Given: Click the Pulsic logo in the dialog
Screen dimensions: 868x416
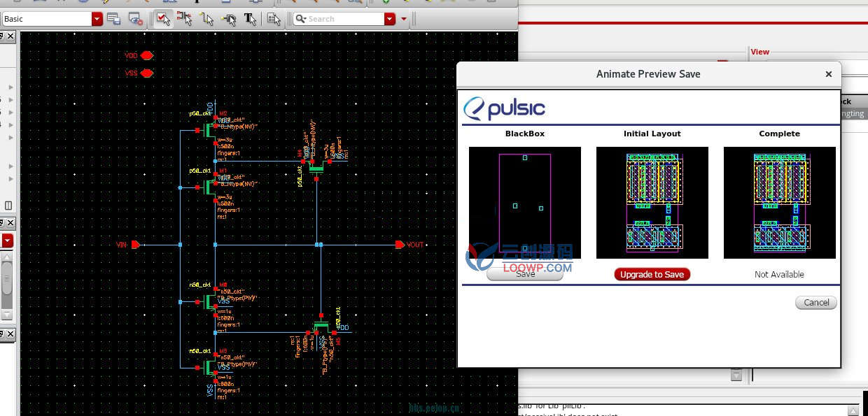Looking at the screenshot, I should 504,108.
